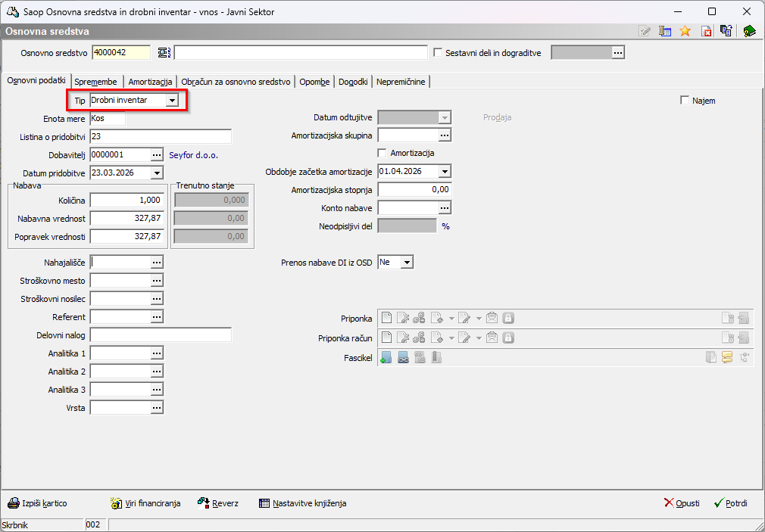This screenshot has width=765, height=532.
Task: Click the copy documents toolbar icon
Action: point(726,31)
